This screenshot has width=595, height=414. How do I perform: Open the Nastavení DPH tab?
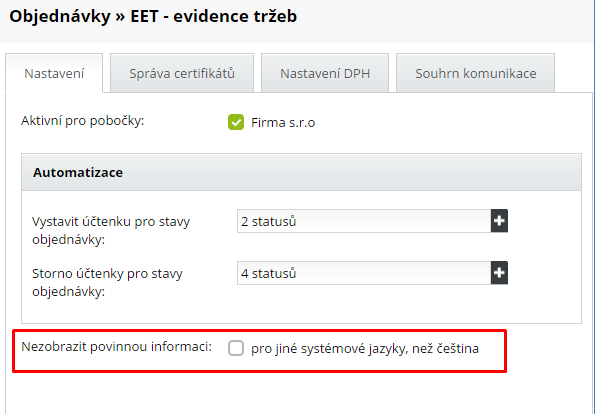click(x=325, y=73)
